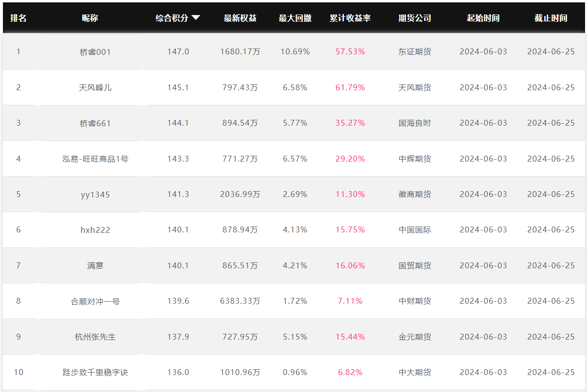
Task: Click the drawdown value 6.58%
Action: click(x=295, y=87)
